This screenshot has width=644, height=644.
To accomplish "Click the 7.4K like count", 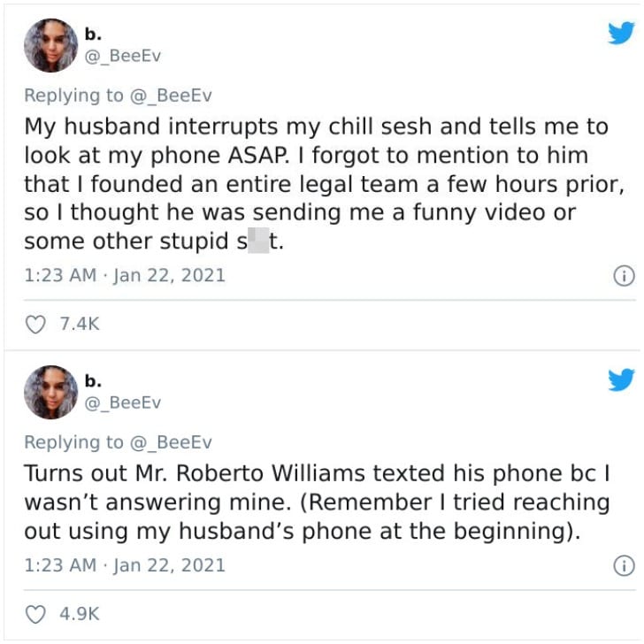I will pos(80,324).
